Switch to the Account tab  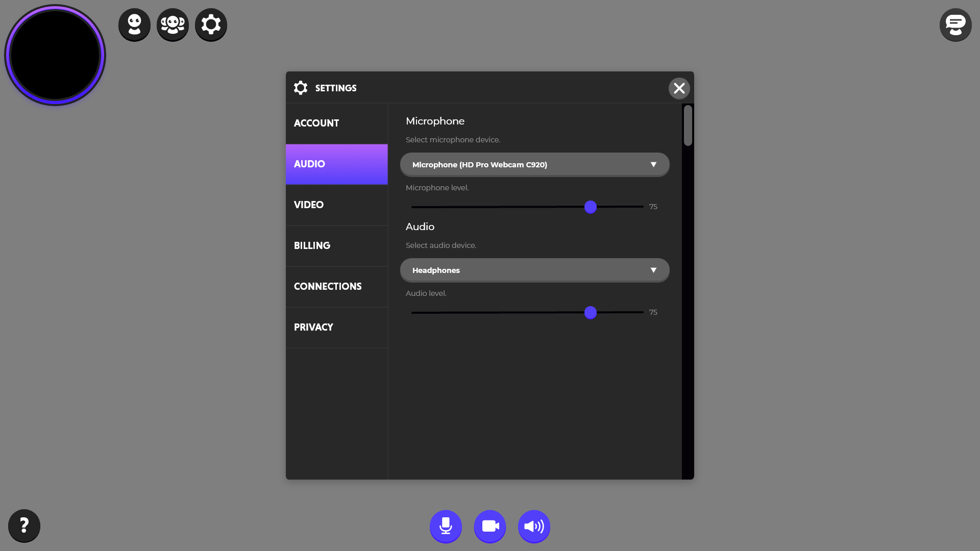(337, 123)
